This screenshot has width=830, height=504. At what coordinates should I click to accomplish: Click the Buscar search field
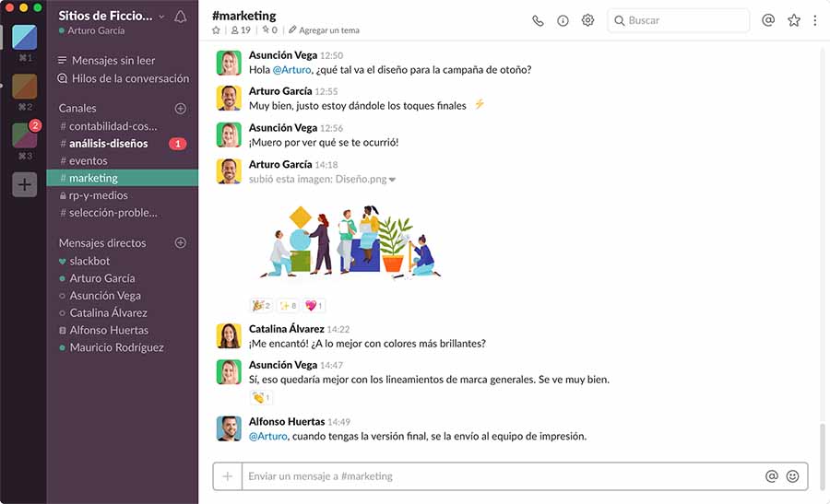[x=679, y=20]
